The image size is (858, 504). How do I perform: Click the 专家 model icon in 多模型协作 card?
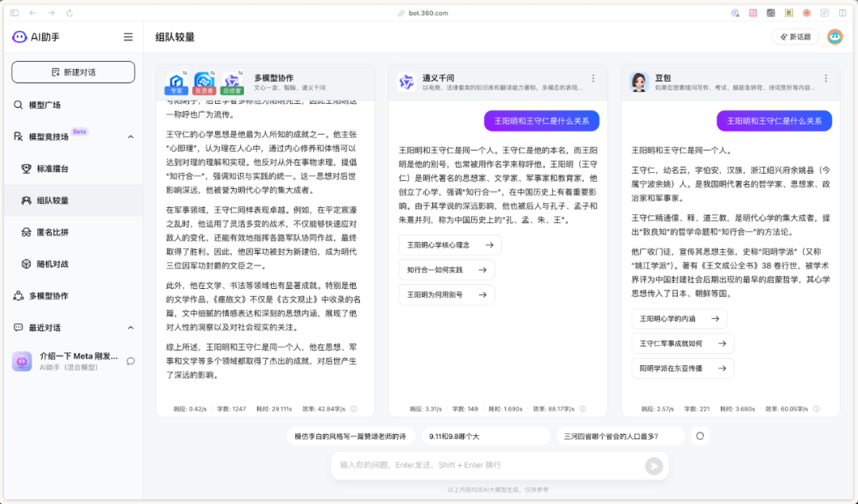[x=176, y=83]
